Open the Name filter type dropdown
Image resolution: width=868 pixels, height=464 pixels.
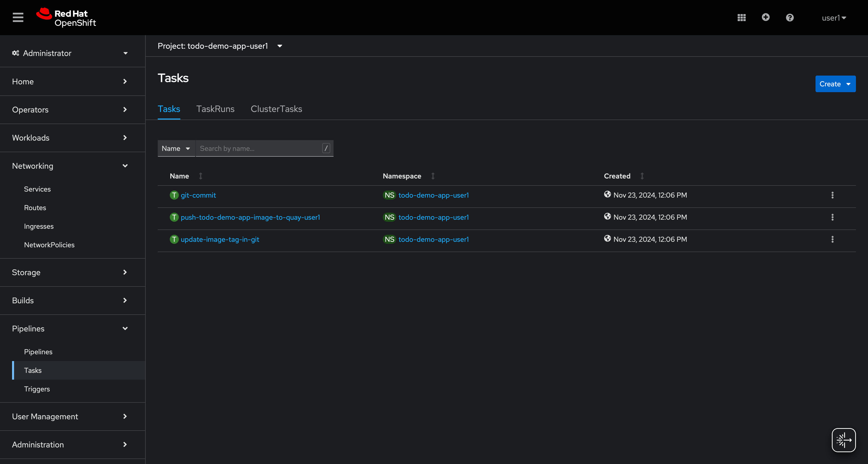[x=176, y=148]
